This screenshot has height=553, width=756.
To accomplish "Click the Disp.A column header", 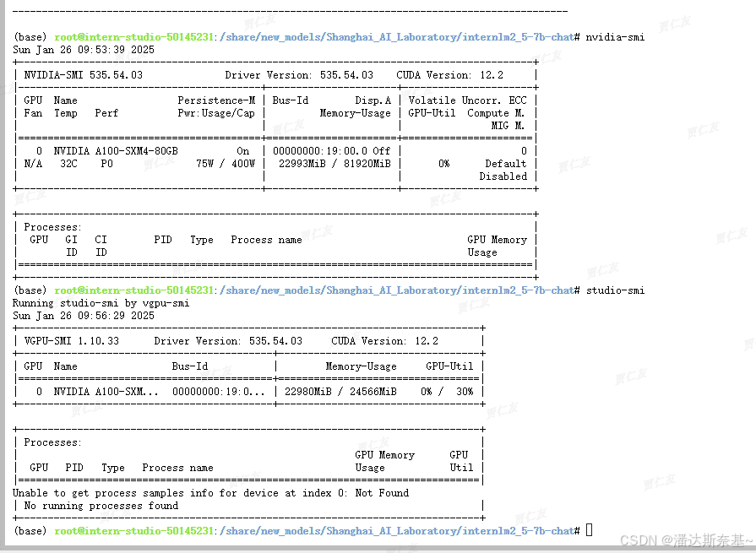I will (x=373, y=100).
